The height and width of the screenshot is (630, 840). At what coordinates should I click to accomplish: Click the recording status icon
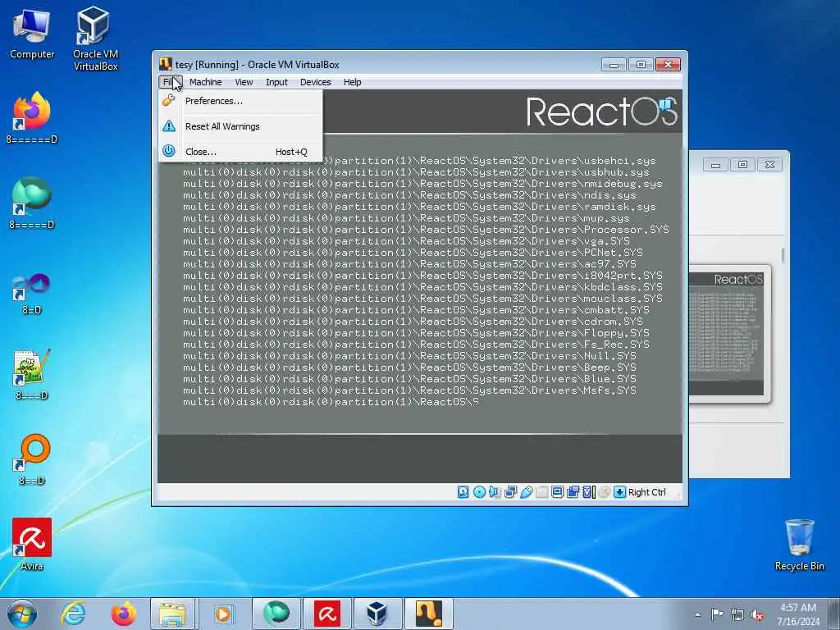pyautogui.click(x=573, y=492)
